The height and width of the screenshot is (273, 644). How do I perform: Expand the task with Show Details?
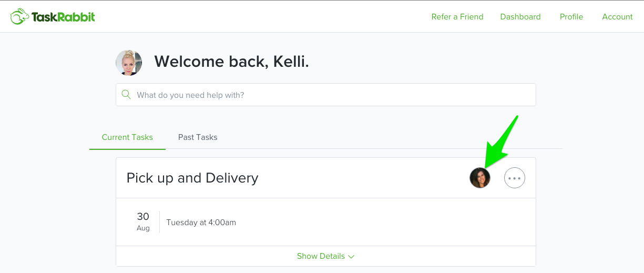(326, 256)
